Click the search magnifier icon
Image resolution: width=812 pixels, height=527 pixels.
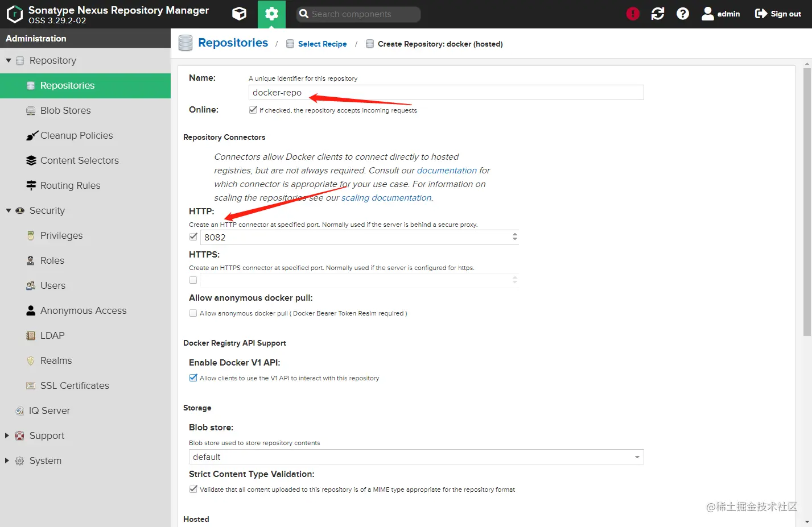[x=304, y=14]
